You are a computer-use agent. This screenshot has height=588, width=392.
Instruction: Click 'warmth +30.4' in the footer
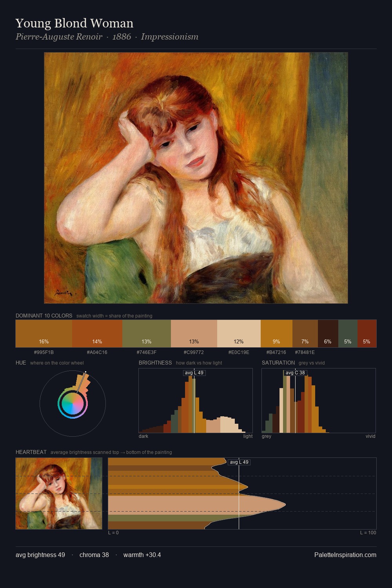(142, 555)
